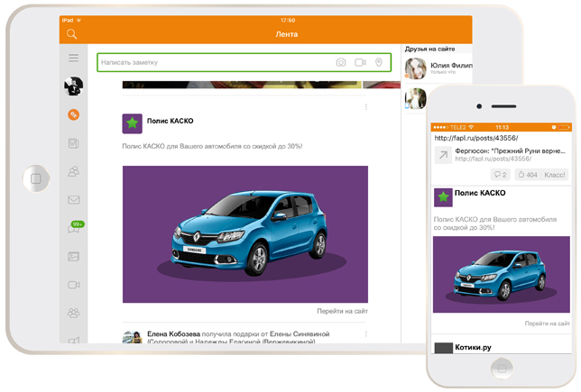This screenshot has height=392, width=581.
Task: Tap 'Лента' title in the orange header
Action: [x=286, y=34]
